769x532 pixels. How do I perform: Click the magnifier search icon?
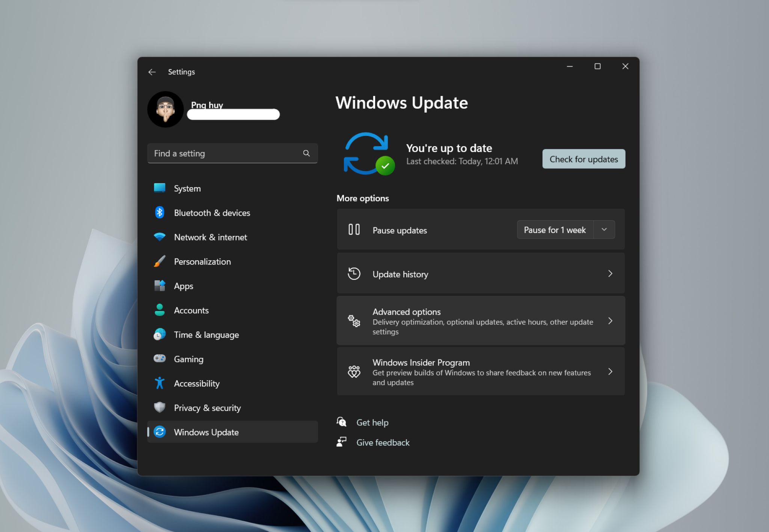point(306,153)
